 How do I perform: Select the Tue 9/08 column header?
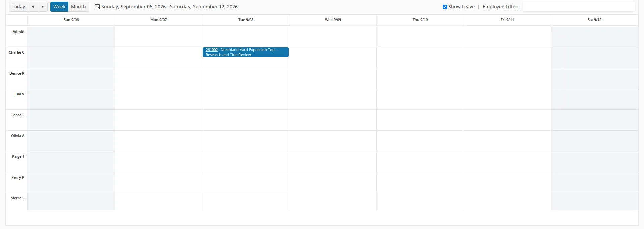tap(246, 20)
